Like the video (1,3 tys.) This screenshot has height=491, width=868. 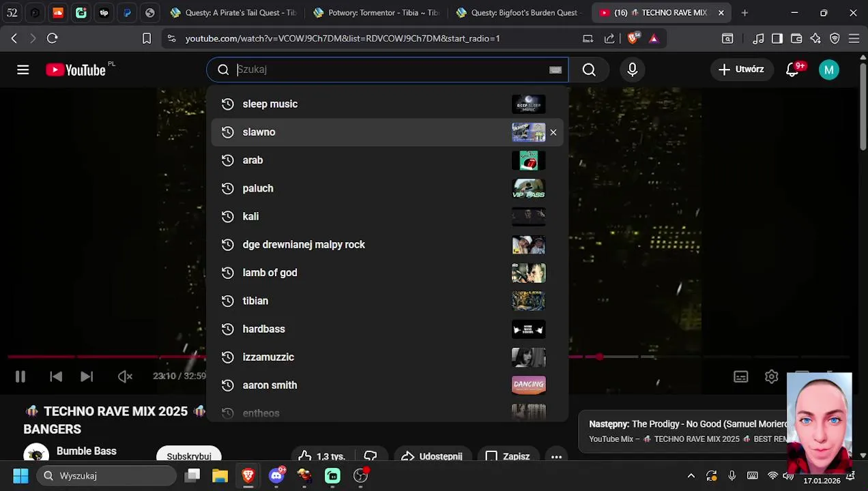click(x=321, y=456)
